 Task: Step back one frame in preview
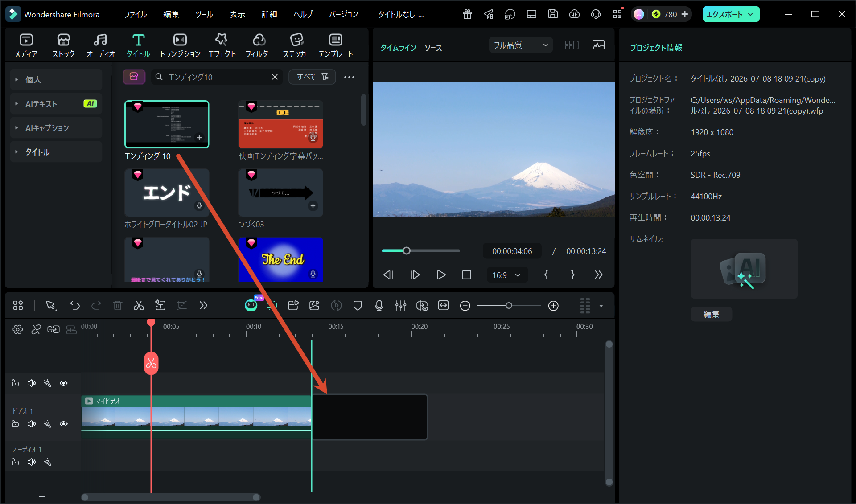point(388,275)
